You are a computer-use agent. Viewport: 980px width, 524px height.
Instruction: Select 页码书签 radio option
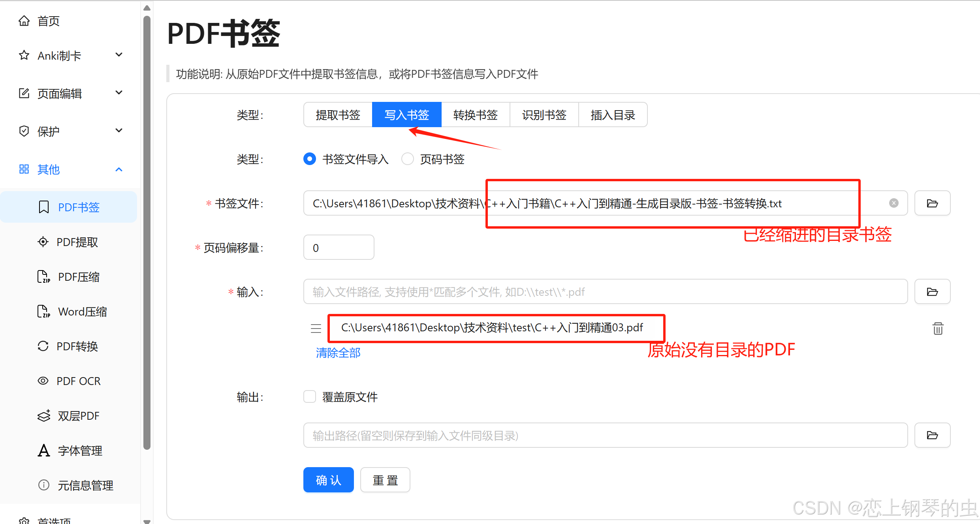point(407,159)
